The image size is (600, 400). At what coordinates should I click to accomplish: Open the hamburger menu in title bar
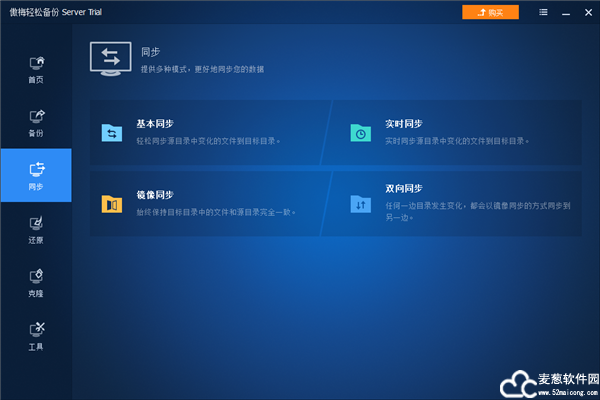pyautogui.click(x=543, y=12)
